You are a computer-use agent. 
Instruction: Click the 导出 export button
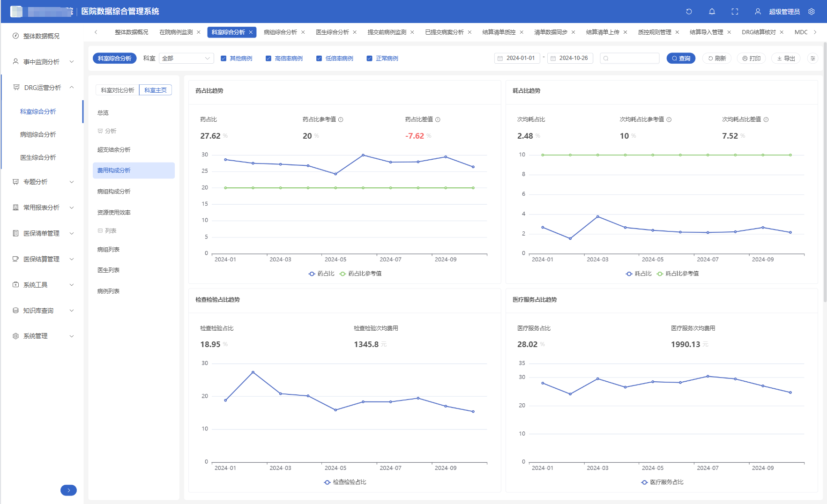click(x=786, y=59)
